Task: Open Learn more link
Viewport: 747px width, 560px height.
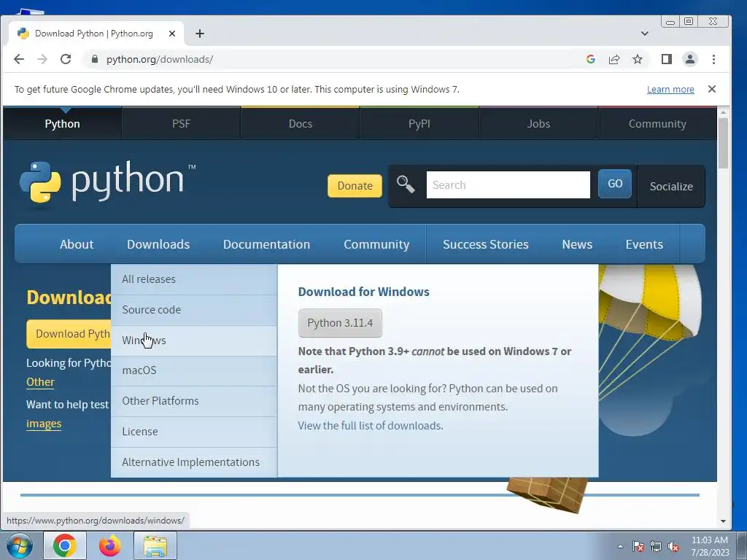Action: 670,89
